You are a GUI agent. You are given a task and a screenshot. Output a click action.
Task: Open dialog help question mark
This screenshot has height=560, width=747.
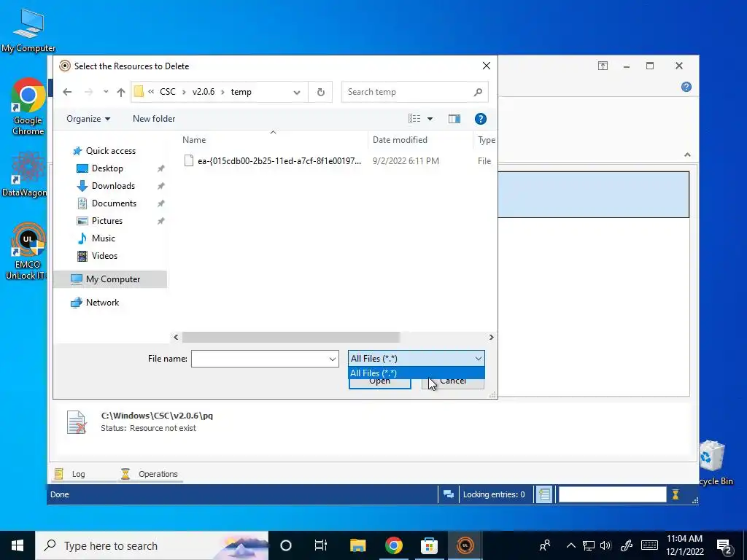pos(480,119)
